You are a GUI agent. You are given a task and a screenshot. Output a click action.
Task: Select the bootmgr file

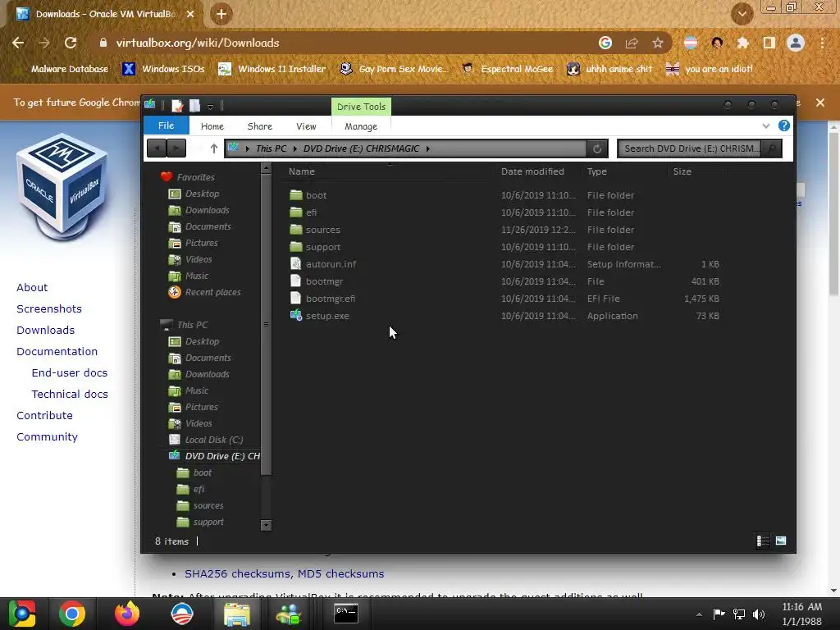[324, 281]
